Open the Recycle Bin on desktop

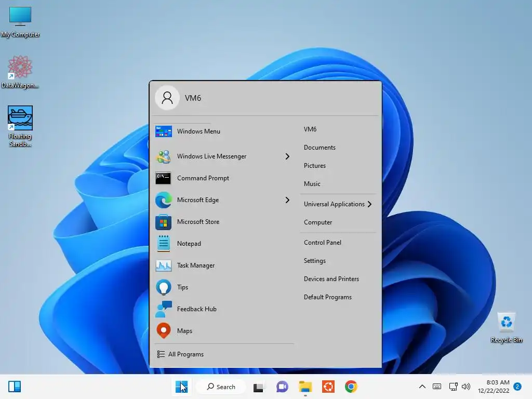coord(506,327)
